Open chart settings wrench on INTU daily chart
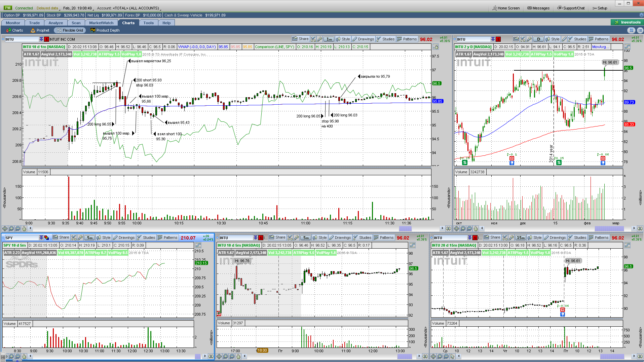The image size is (644, 362). (x=529, y=39)
